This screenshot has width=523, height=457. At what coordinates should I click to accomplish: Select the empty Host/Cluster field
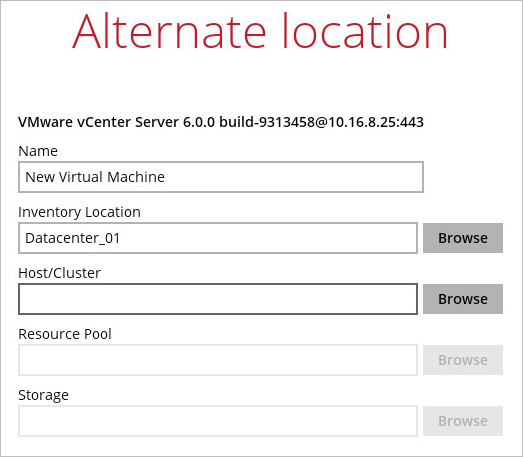point(218,299)
